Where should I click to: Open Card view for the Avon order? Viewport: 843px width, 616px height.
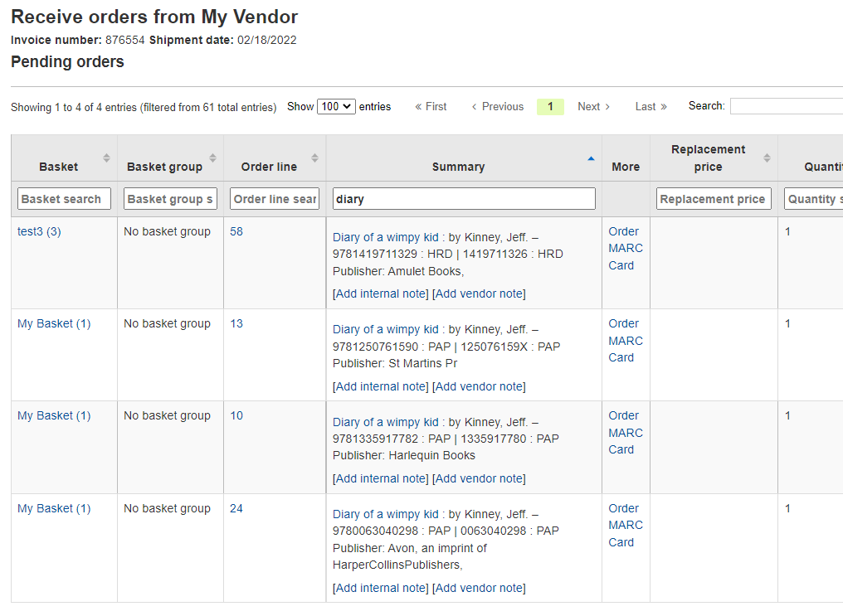pyautogui.click(x=621, y=542)
